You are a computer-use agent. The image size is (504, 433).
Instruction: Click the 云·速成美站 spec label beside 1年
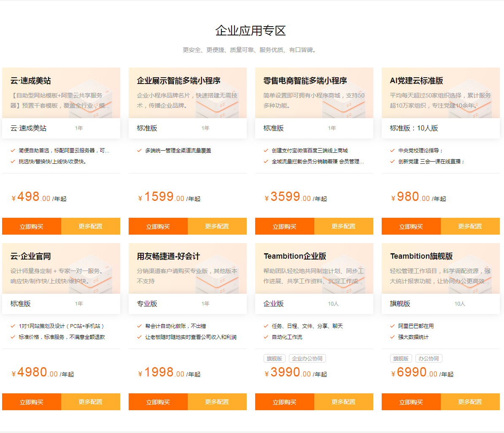coord(28,128)
